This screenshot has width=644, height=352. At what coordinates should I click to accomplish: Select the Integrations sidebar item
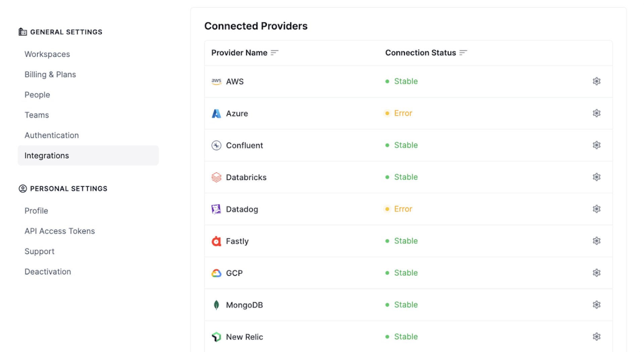pyautogui.click(x=47, y=156)
